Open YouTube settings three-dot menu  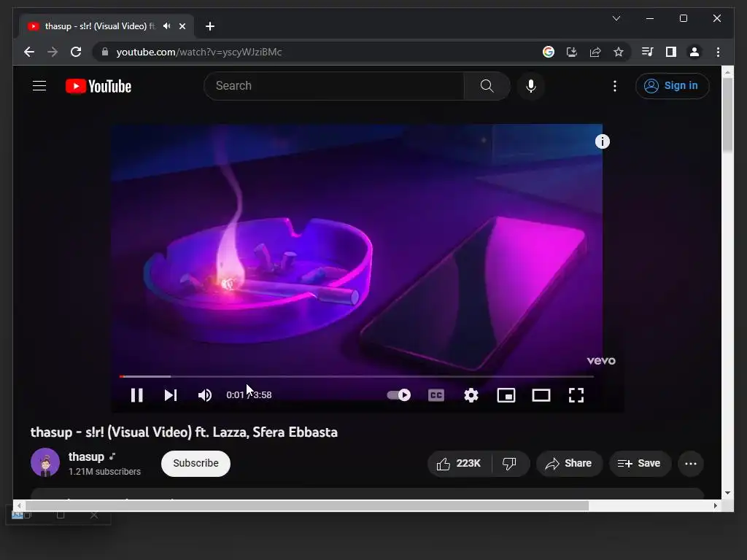coord(614,86)
